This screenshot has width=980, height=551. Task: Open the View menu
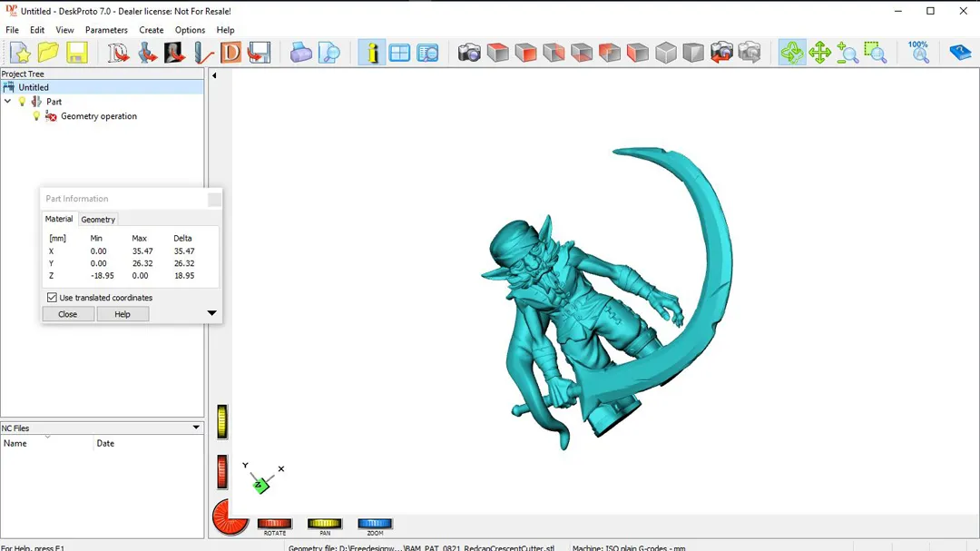[x=64, y=30]
